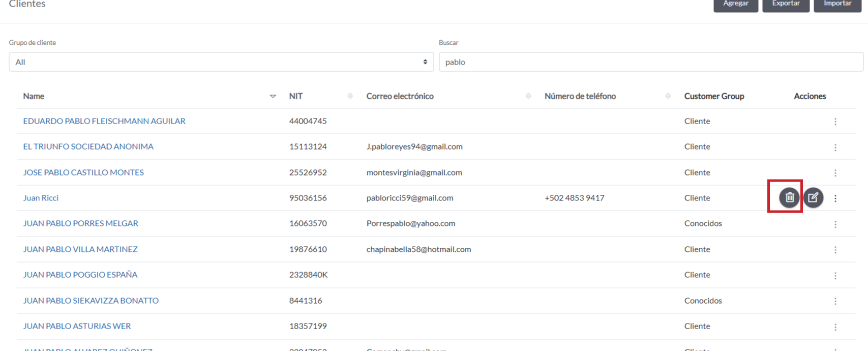Click the Exportar button

pyautogui.click(x=786, y=4)
